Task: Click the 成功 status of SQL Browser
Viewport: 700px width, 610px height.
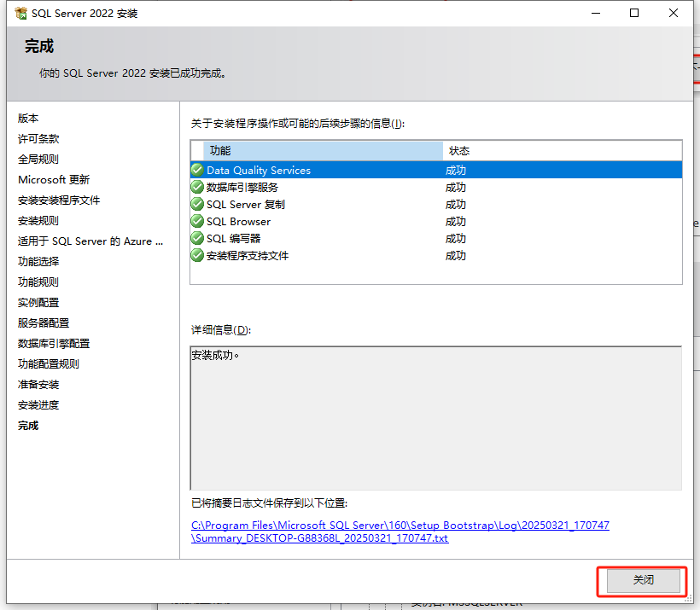Action: (455, 221)
